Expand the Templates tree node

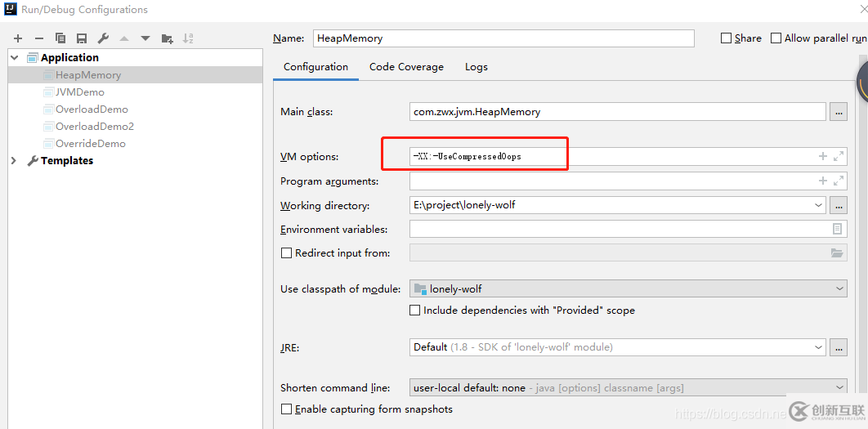tap(14, 161)
